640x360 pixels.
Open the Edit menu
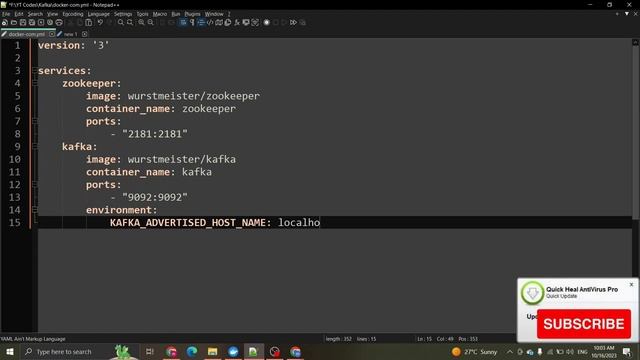point(19,14)
